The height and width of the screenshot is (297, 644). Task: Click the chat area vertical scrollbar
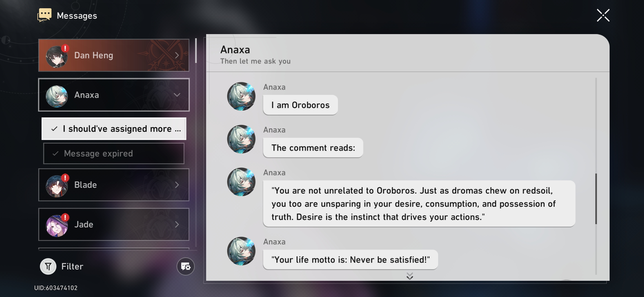pyautogui.click(x=596, y=198)
